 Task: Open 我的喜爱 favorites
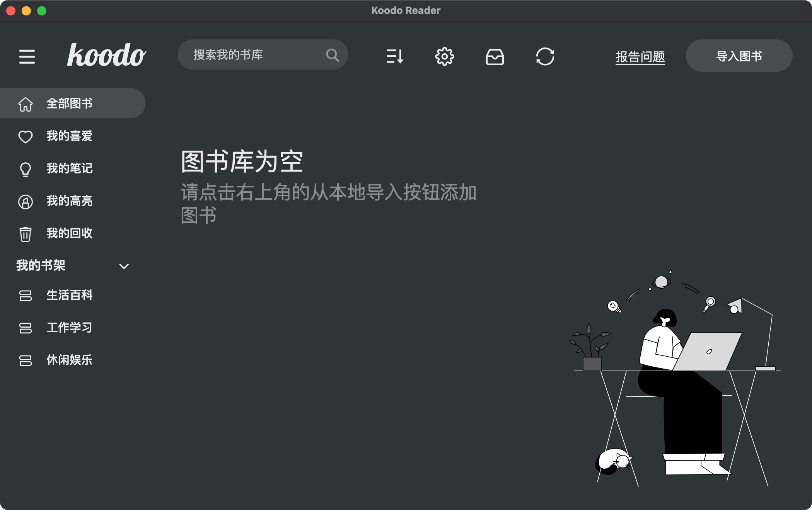pos(73,136)
